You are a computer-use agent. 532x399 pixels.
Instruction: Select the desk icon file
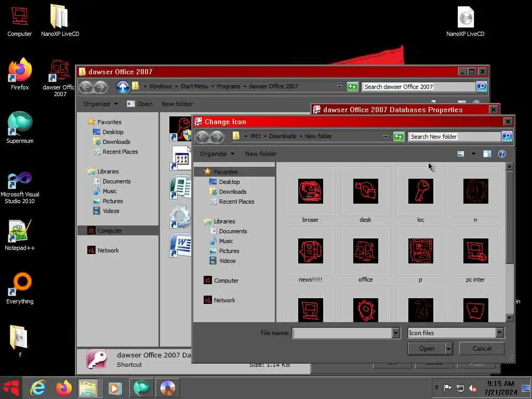(x=365, y=191)
